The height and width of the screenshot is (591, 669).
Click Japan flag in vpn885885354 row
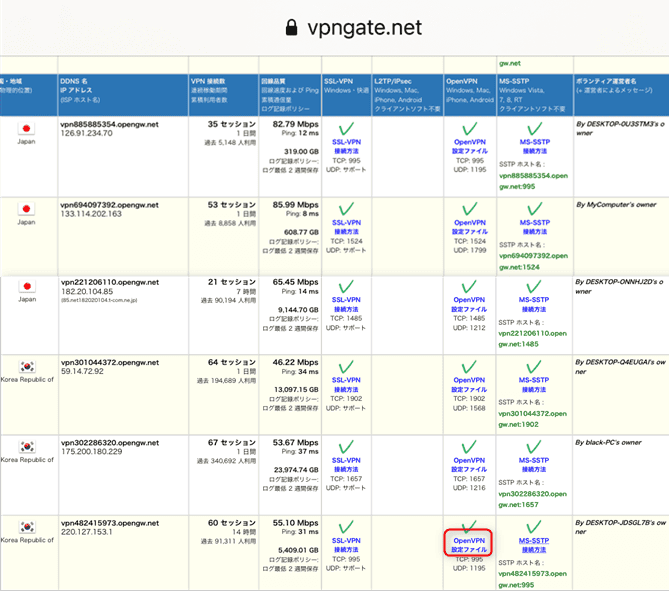[26, 128]
